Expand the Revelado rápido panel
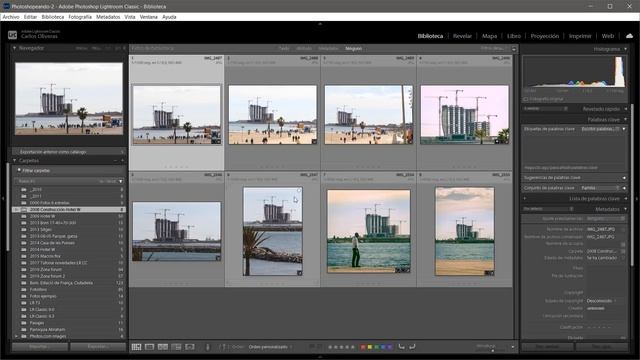The width and height of the screenshot is (640, 360). (625, 109)
